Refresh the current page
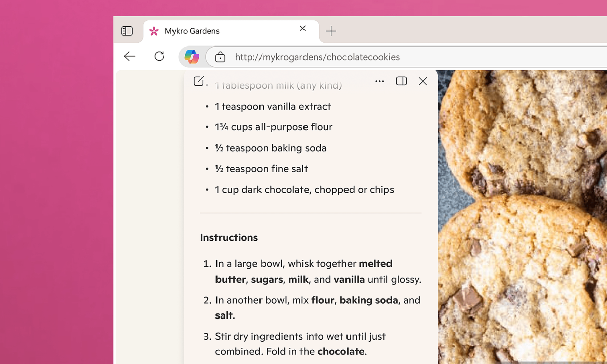This screenshot has width=607, height=364. pyautogui.click(x=159, y=57)
